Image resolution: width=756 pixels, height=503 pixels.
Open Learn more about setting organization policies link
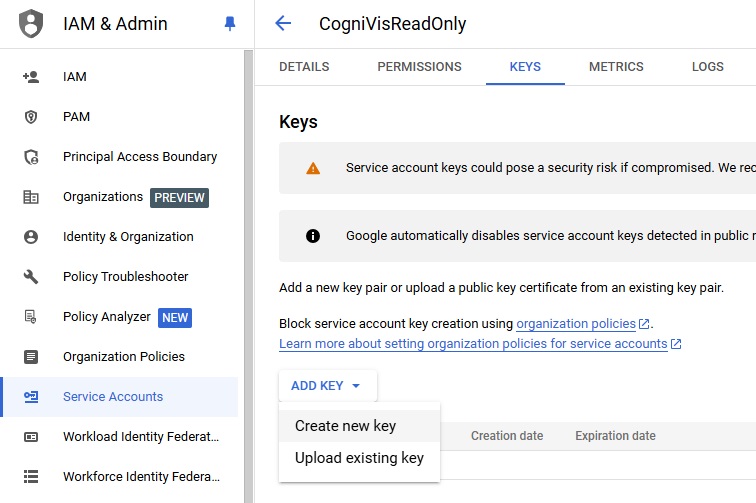click(473, 344)
